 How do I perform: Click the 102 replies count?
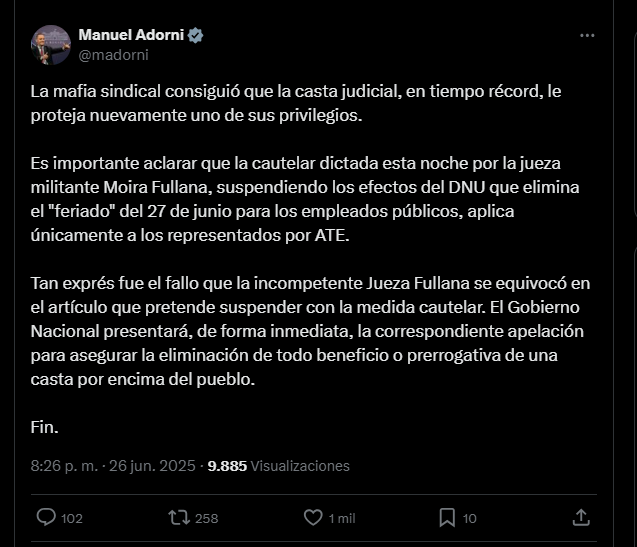point(72,518)
